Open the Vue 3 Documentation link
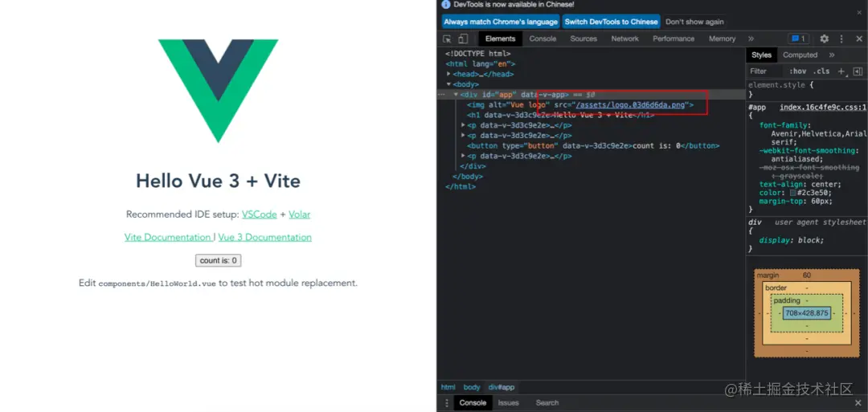This screenshot has width=868, height=412. (x=264, y=237)
